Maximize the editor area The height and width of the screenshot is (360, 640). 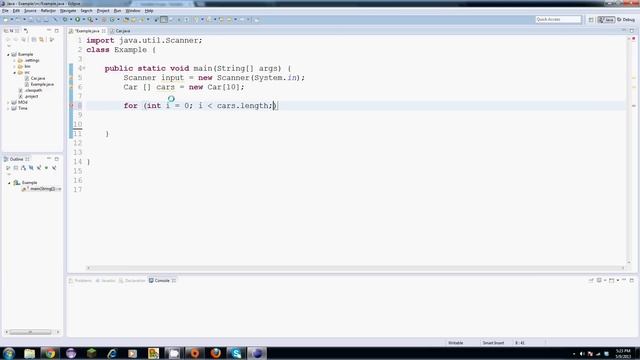pos(632,31)
